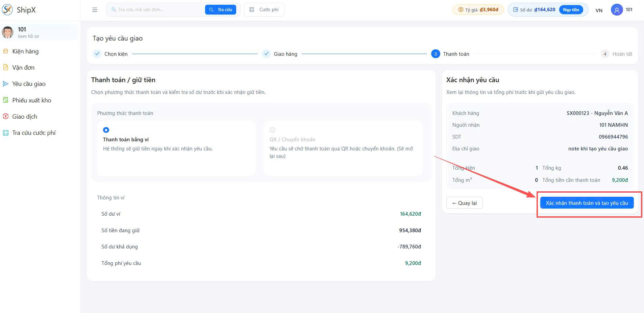Open the Cước phí button
The image size is (644, 313).
click(x=264, y=10)
